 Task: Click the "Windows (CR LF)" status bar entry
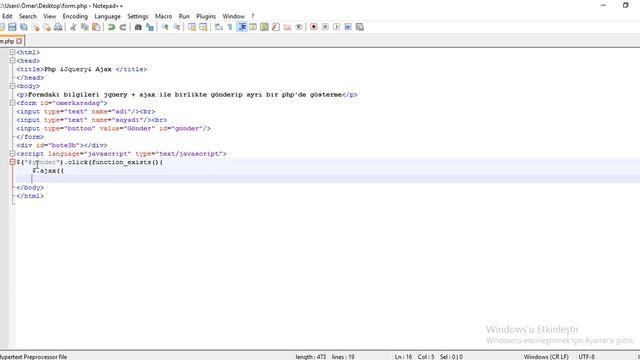(x=546, y=357)
